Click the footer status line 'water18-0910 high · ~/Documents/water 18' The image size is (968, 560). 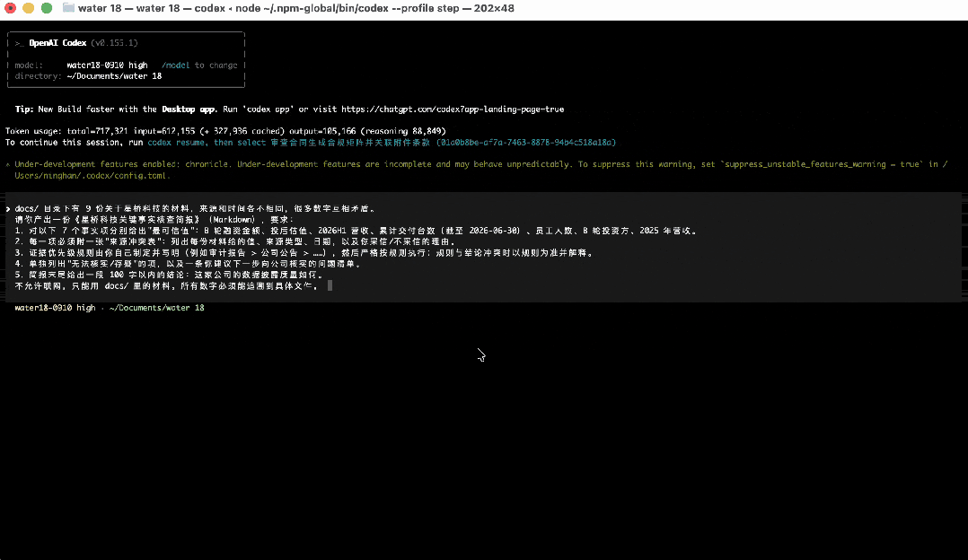click(x=110, y=308)
